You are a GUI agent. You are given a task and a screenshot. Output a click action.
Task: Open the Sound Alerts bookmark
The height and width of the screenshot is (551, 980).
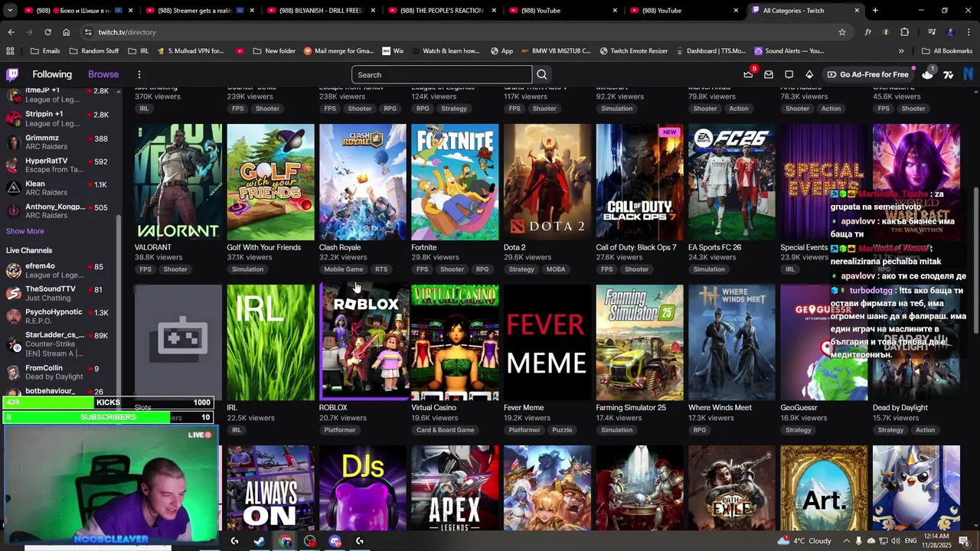(x=789, y=51)
